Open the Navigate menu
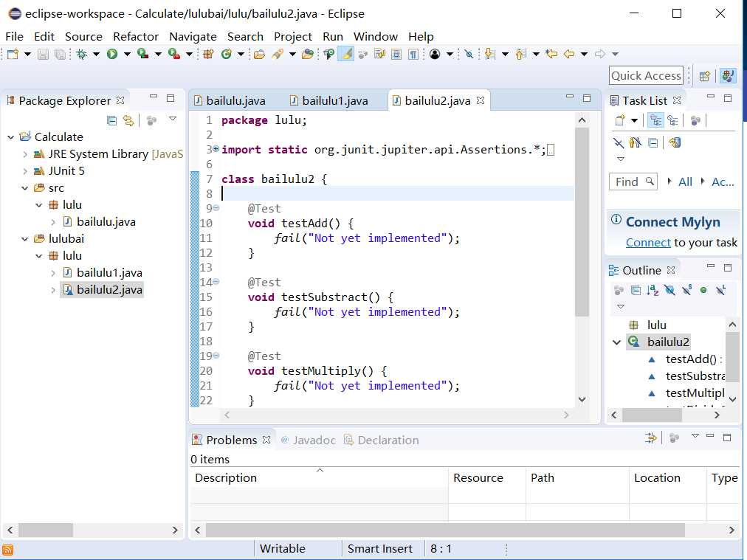Screen dimensions: 747x560 click(x=193, y=37)
